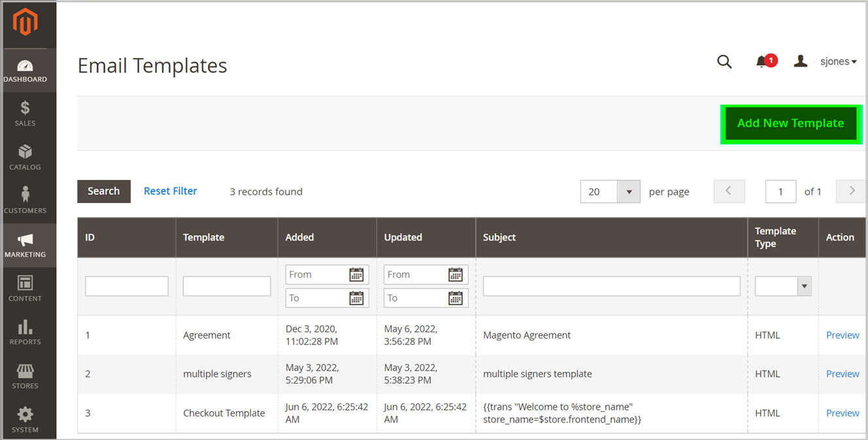The height and width of the screenshot is (440, 868).
Task: Click the Reset Filter link
Action: (171, 191)
